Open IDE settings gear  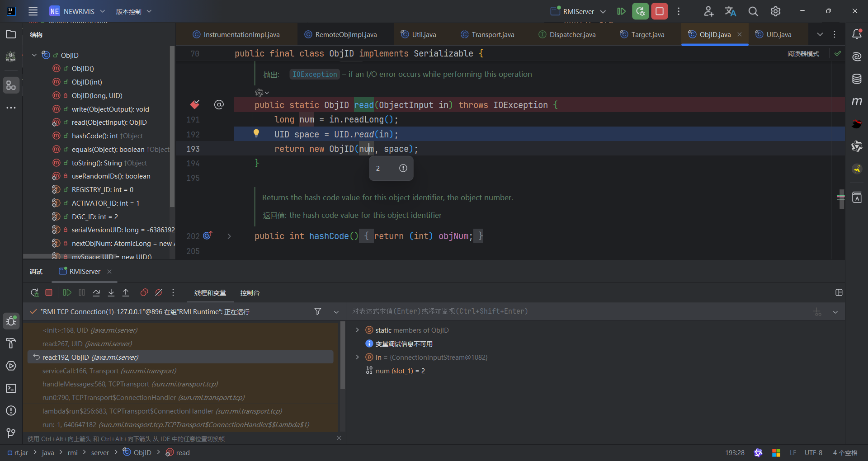[x=776, y=11]
